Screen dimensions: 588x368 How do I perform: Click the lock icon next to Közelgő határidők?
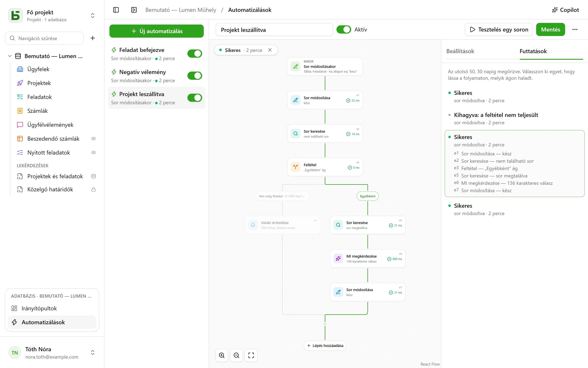point(94,189)
